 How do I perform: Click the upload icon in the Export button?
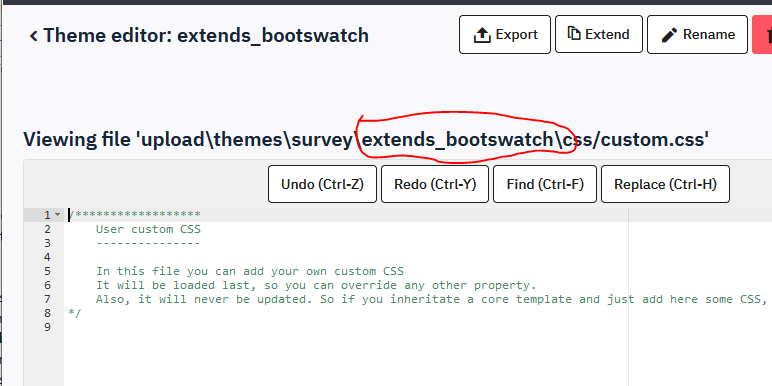pyautogui.click(x=481, y=34)
